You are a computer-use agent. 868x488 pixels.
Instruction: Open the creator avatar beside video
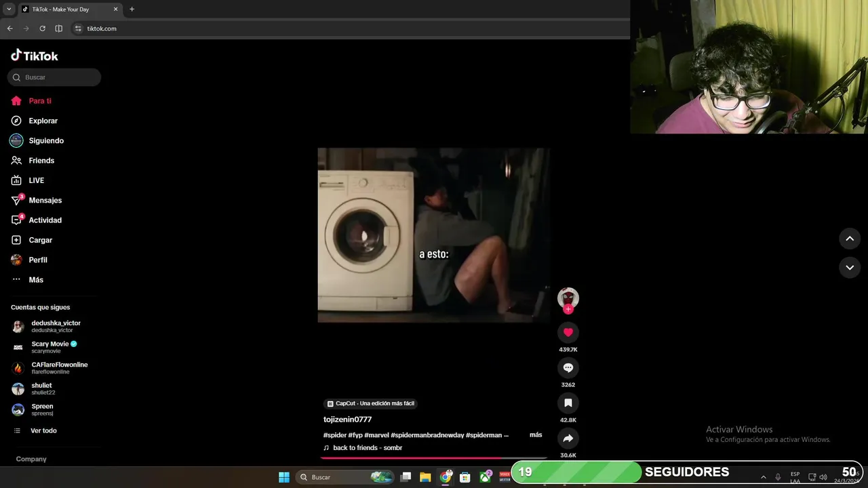[568, 297]
